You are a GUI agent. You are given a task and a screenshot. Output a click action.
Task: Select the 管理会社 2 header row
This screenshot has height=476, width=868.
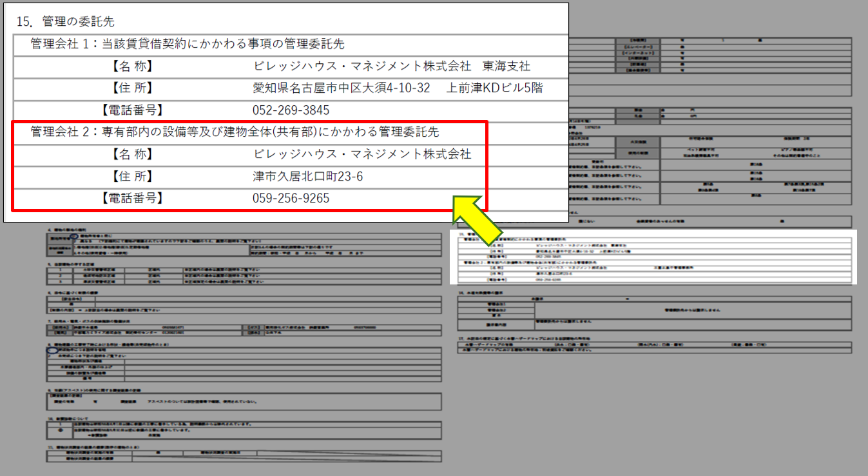(235, 132)
